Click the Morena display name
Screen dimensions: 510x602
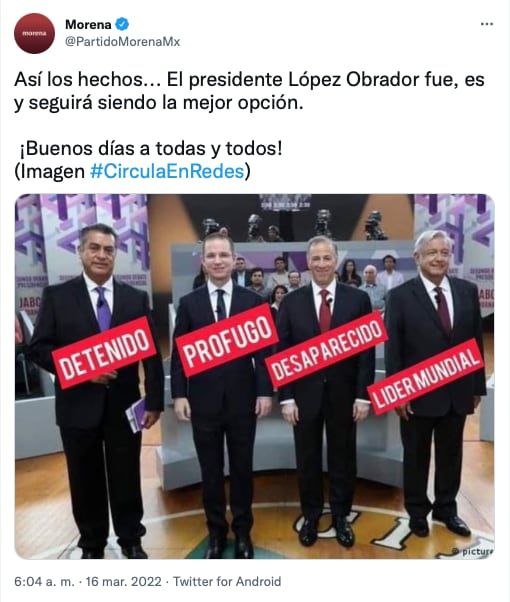pos(88,25)
